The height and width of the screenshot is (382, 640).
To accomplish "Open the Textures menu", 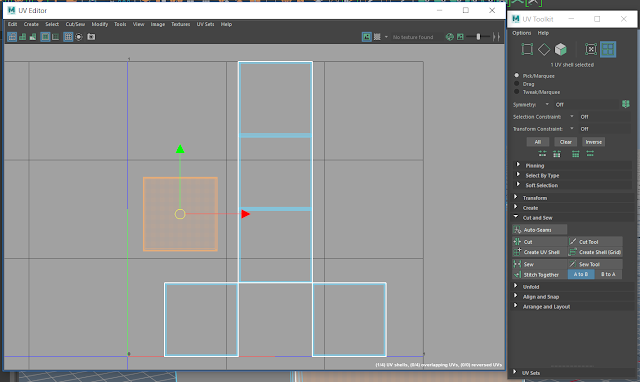I will pos(180,24).
